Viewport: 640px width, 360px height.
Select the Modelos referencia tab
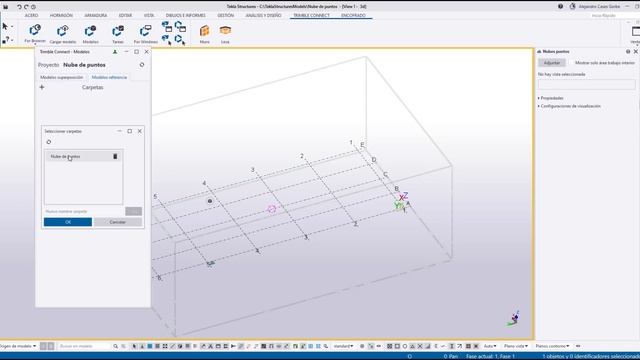(x=109, y=78)
